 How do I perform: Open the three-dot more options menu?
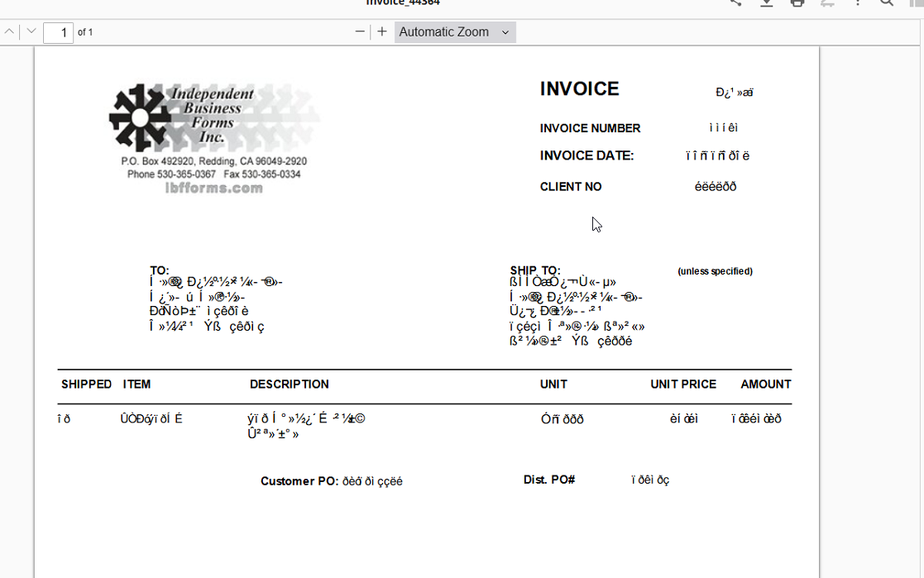[858, 3]
